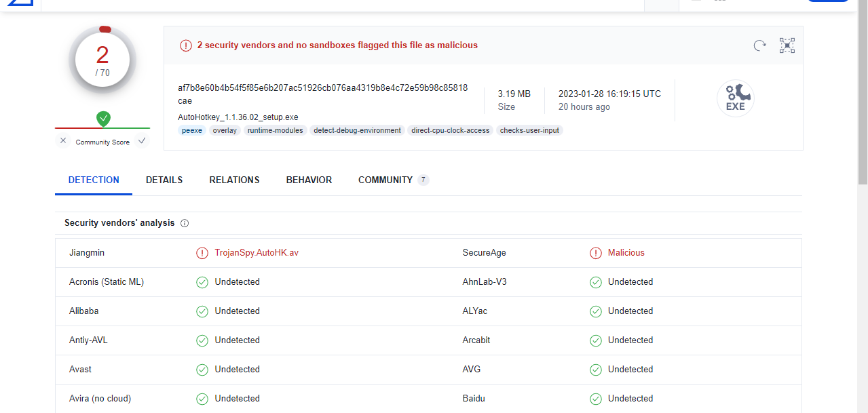Click the COMMUNITY tab's 7 count badge

pos(423,180)
